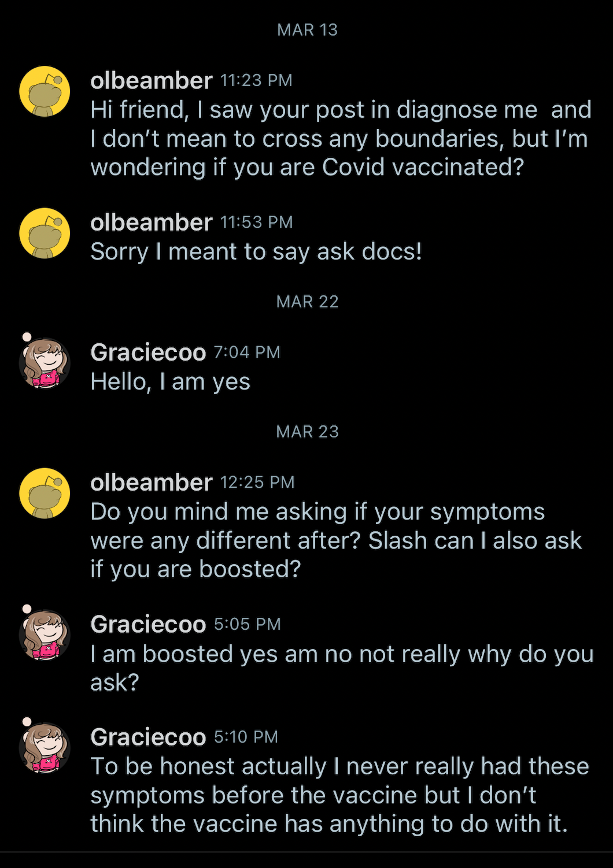Select the message asking if you are boosted
This screenshot has height=868, width=613.
tap(337, 540)
